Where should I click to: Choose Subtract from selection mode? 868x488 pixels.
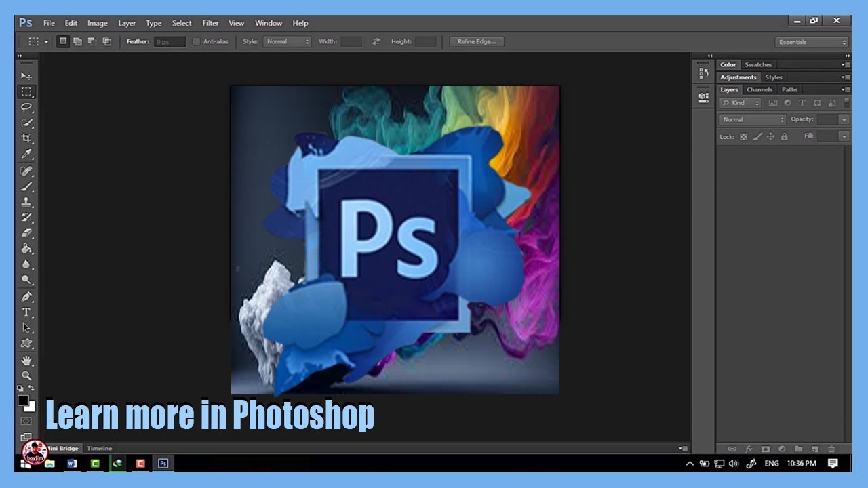[x=92, y=41]
